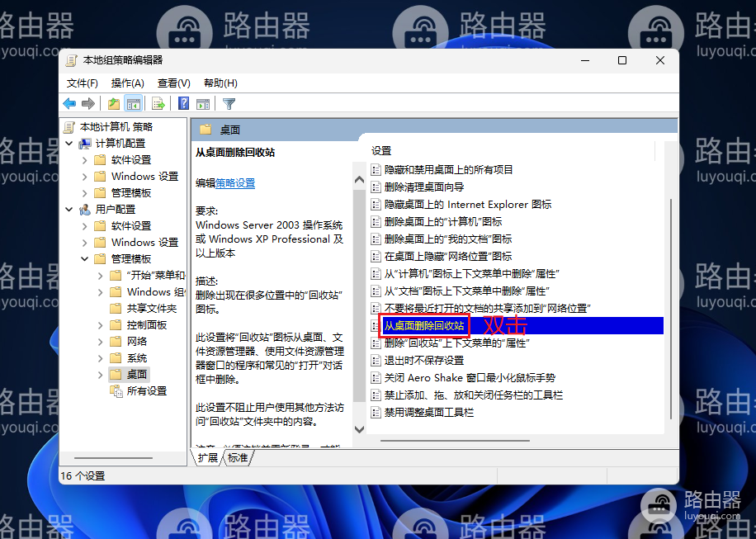Image resolution: width=756 pixels, height=539 pixels.
Task: Click the Filter funnel toolbar icon
Action: [229, 104]
